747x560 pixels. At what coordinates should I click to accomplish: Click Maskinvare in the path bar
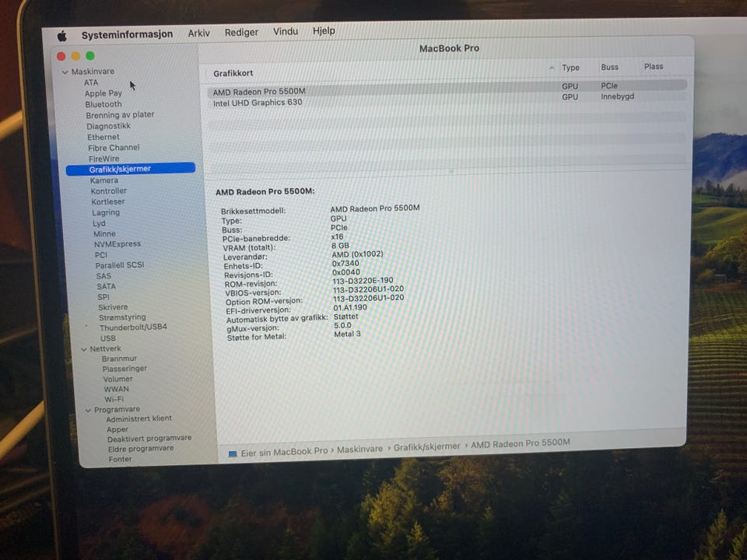(359, 449)
